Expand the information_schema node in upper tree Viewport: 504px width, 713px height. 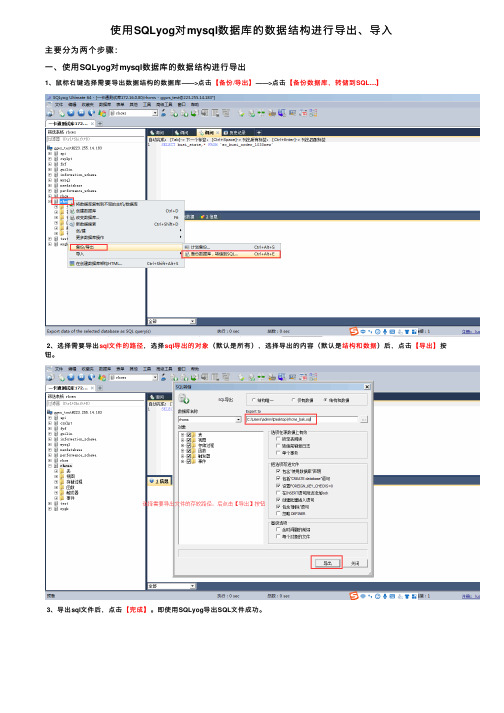pyautogui.click(x=50, y=175)
